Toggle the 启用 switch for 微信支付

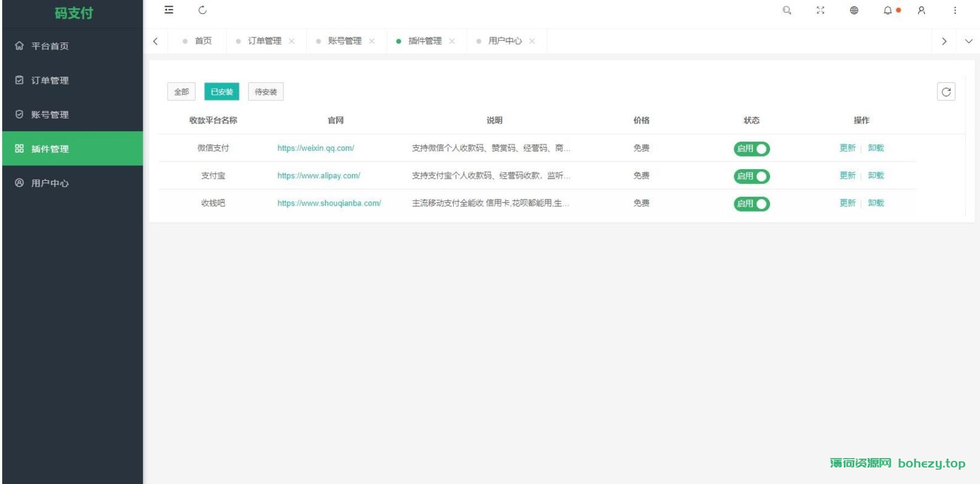pos(751,148)
